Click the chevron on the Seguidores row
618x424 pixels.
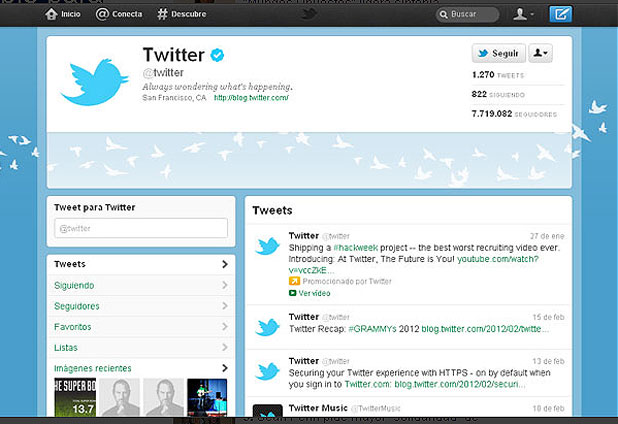tap(225, 306)
